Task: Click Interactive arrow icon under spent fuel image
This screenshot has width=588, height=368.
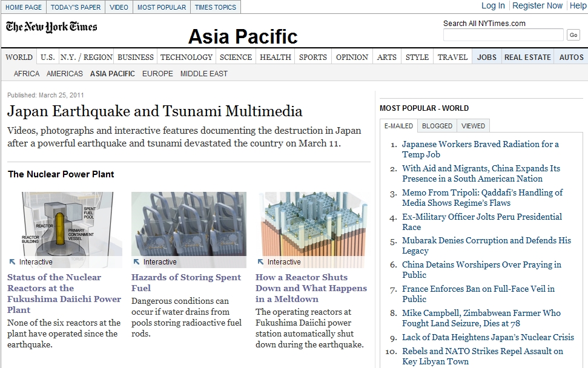Action: [x=136, y=262]
